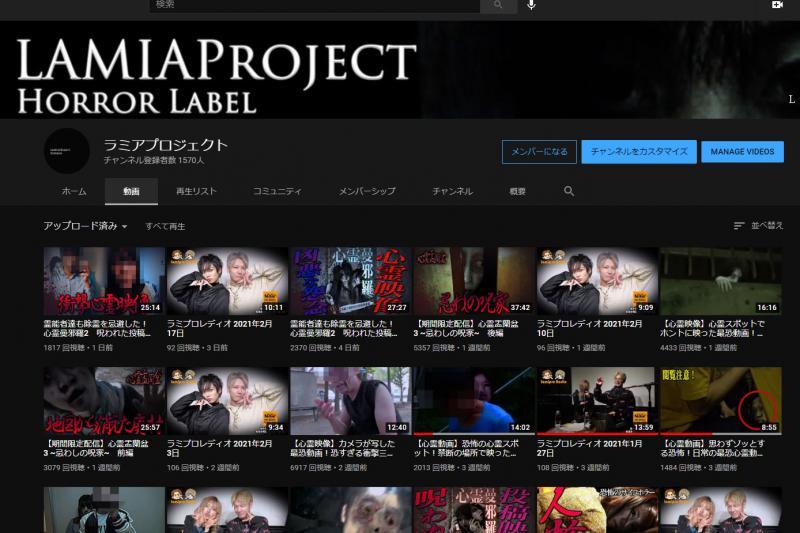Click subscriber count チャンネル登録者数 1570人
Image resolution: width=800 pixels, height=533 pixels.
pos(154,160)
